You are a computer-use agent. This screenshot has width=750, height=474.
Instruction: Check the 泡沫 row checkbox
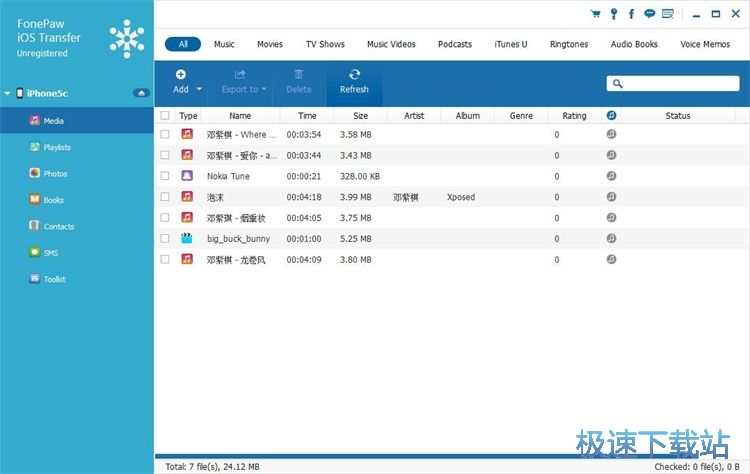(x=165, y=197)
